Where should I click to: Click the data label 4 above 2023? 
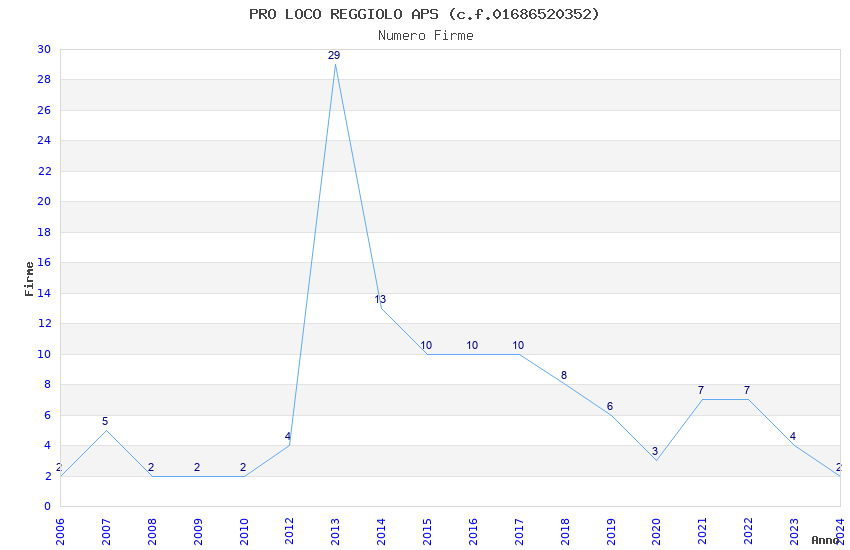point(793,436)
